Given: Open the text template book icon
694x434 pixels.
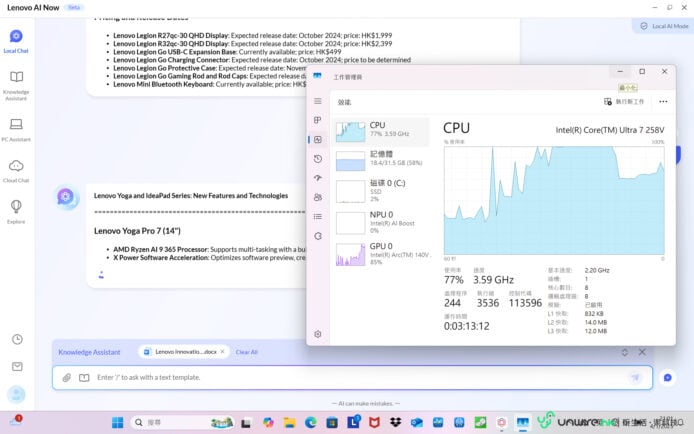Looking at the screenshot, I should pyautogui.click(x=84, y=377).
